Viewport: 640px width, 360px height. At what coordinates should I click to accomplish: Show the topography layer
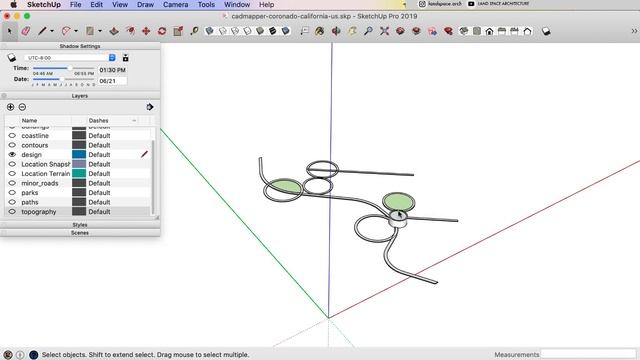point(12,212)
